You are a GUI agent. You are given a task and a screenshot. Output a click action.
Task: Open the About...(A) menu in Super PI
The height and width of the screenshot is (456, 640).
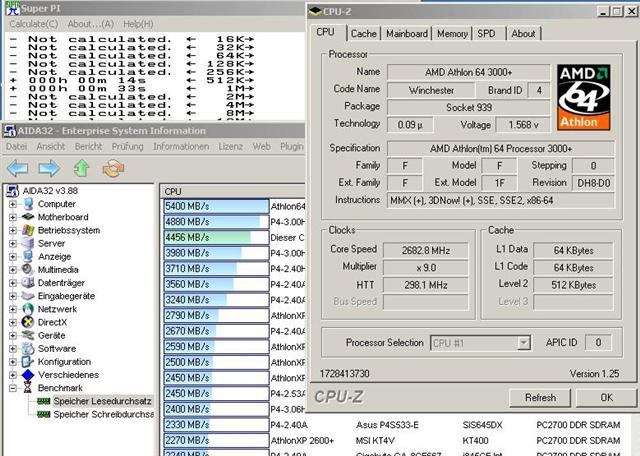pyautogui.click(x=91, y=24)
